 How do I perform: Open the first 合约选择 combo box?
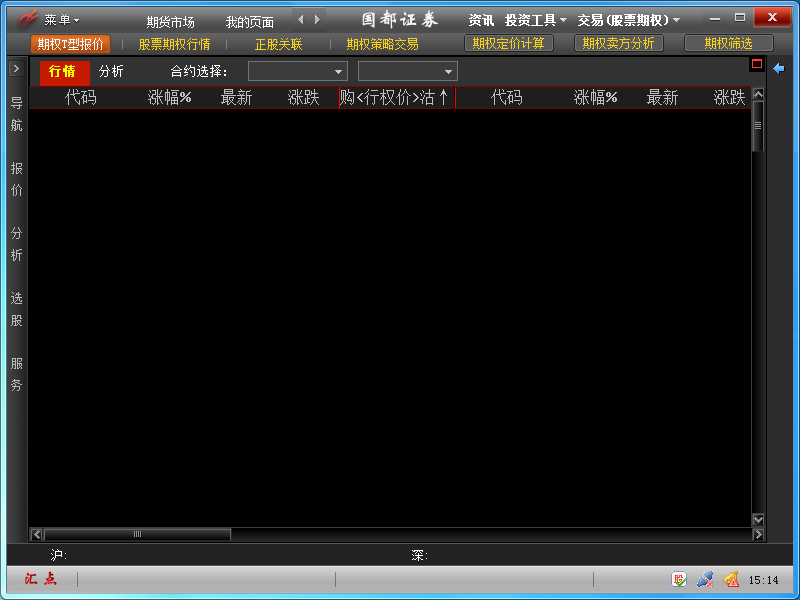coord(297,71)
